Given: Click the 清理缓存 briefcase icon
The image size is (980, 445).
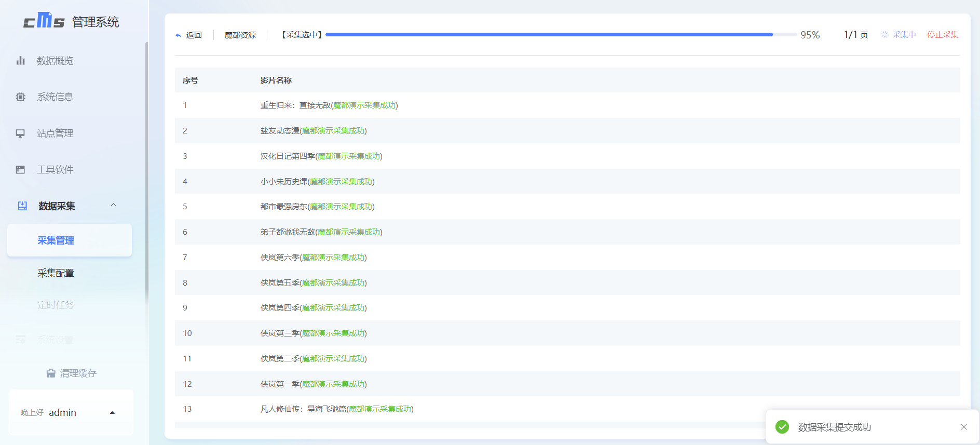Looking at the screenshot, I should point(51,373).
